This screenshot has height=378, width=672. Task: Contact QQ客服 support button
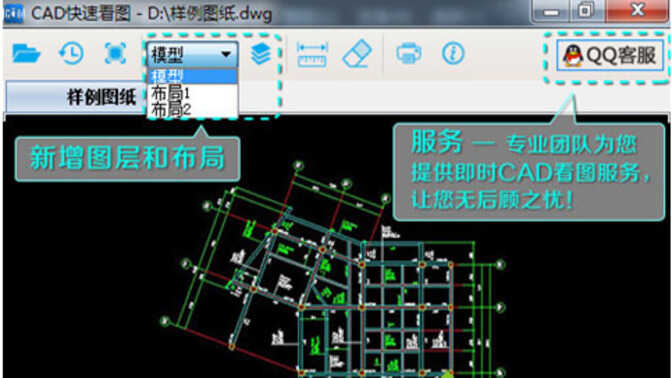click(x=610, y=55)
